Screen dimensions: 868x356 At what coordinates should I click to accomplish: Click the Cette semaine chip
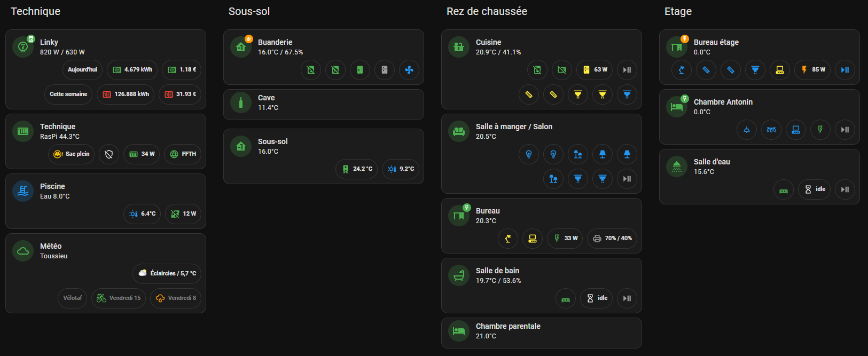[68, 94]
